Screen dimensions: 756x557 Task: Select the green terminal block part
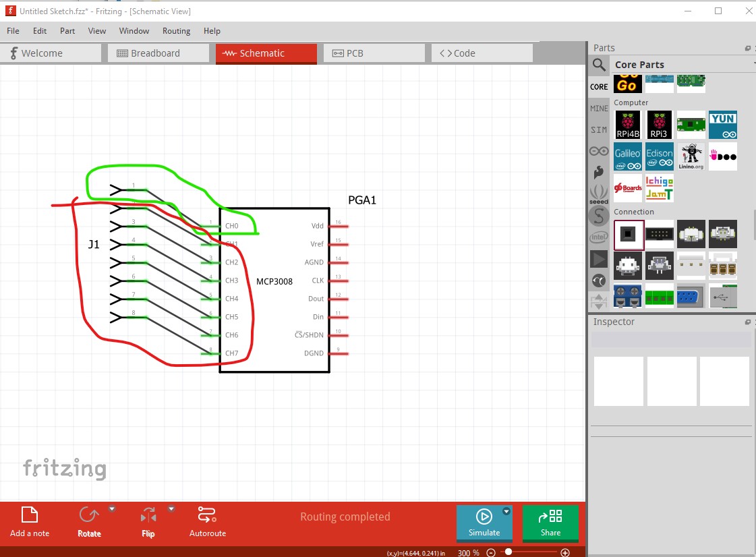coord(659,296)
